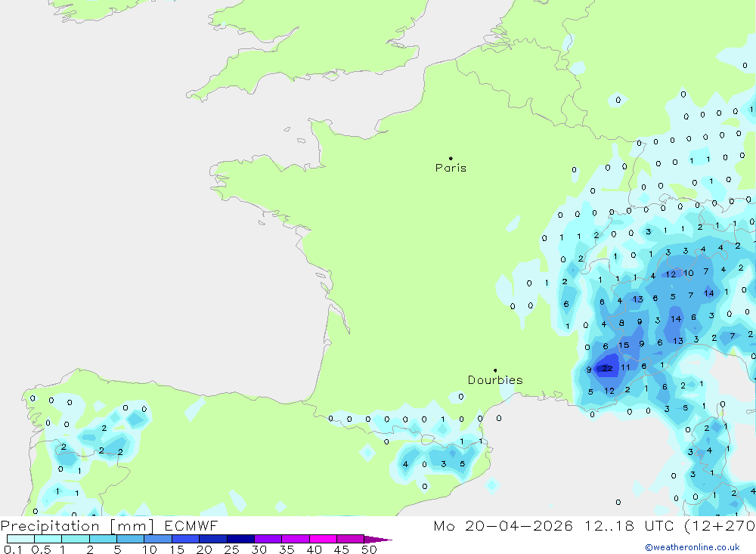Viewport: 756px width, 554px height.
Task: Click the legend label 45
Action: (x=342, y=549)
